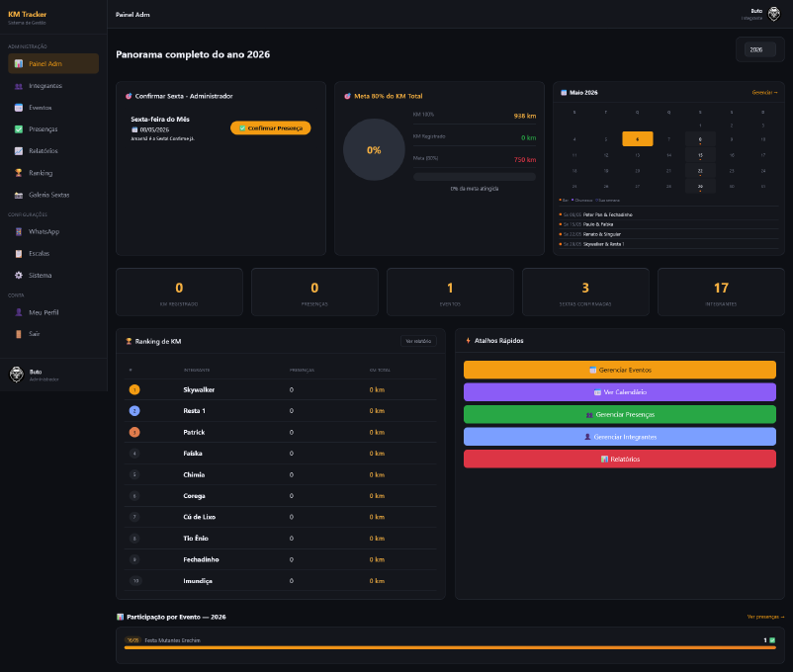
Task: Click the orange Gerenciar Eventos button
Action: pyautogui.click(x=620, y=371)
